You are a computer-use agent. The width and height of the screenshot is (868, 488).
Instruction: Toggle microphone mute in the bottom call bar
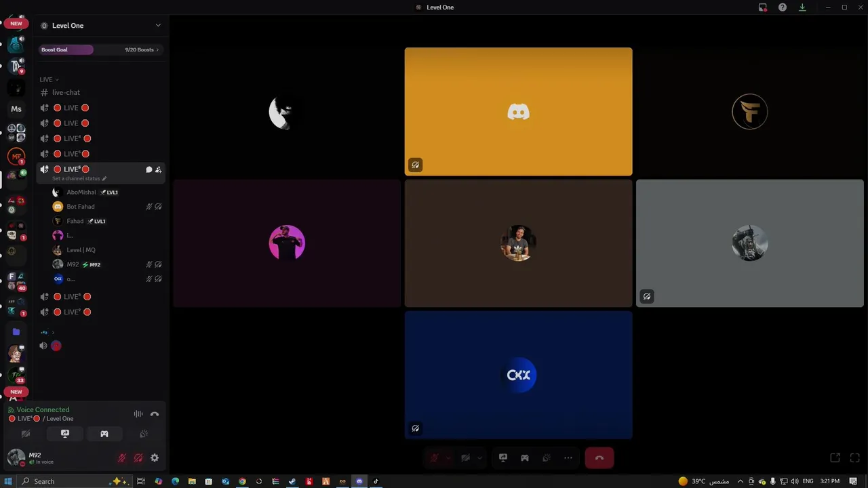coord(434,458)
